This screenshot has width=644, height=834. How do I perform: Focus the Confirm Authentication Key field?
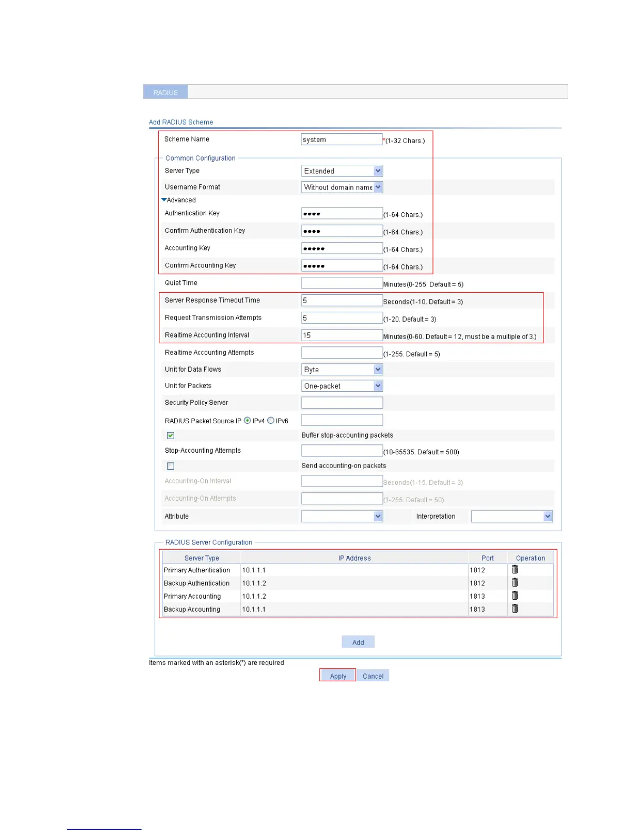coord(342,231)
